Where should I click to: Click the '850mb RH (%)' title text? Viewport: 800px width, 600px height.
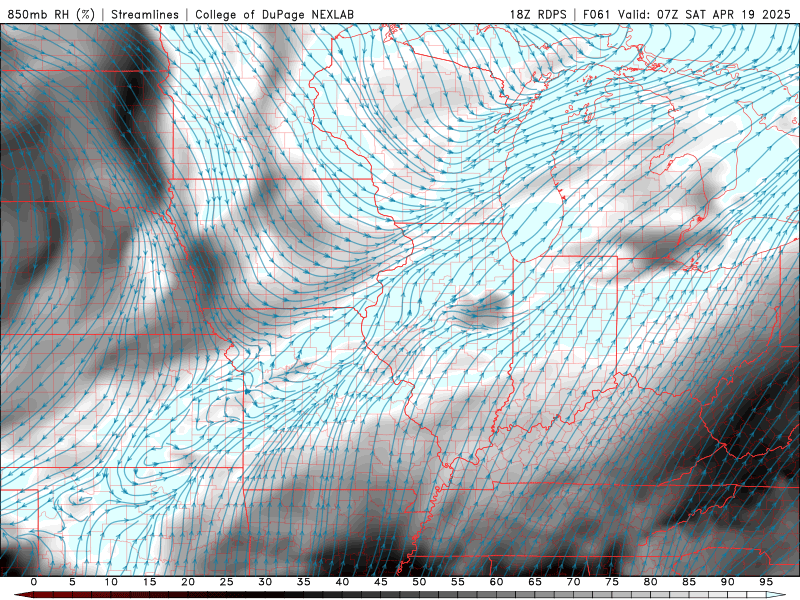pyautogui.click(x=51, y=14)
